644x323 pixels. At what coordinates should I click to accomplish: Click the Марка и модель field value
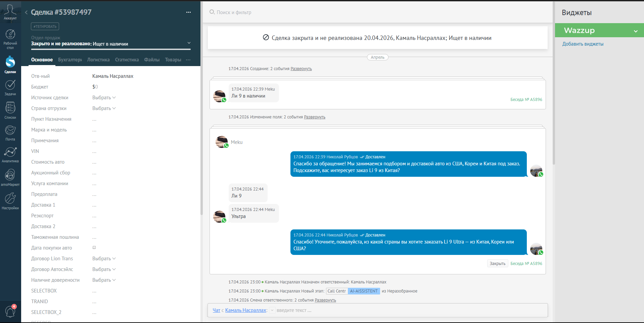[94, 130]
